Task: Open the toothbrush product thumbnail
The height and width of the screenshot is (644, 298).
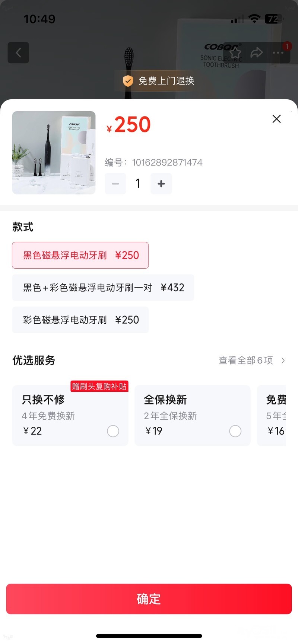Action: pyautogui.click(x=54, y=153)
